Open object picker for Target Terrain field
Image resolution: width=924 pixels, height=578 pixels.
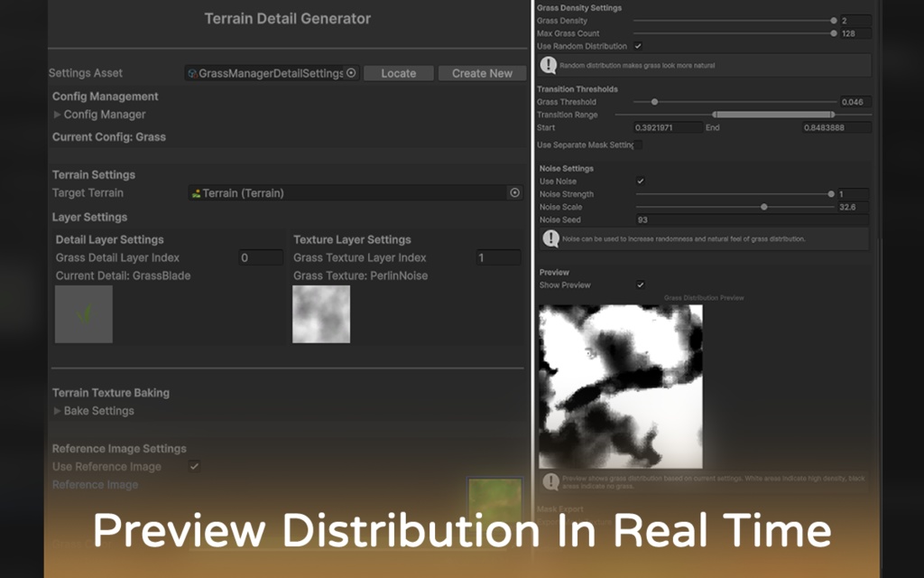tap(514, 193)
